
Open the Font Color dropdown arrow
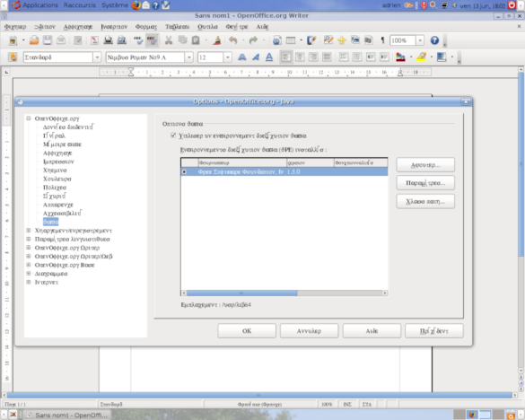point(411,57)
